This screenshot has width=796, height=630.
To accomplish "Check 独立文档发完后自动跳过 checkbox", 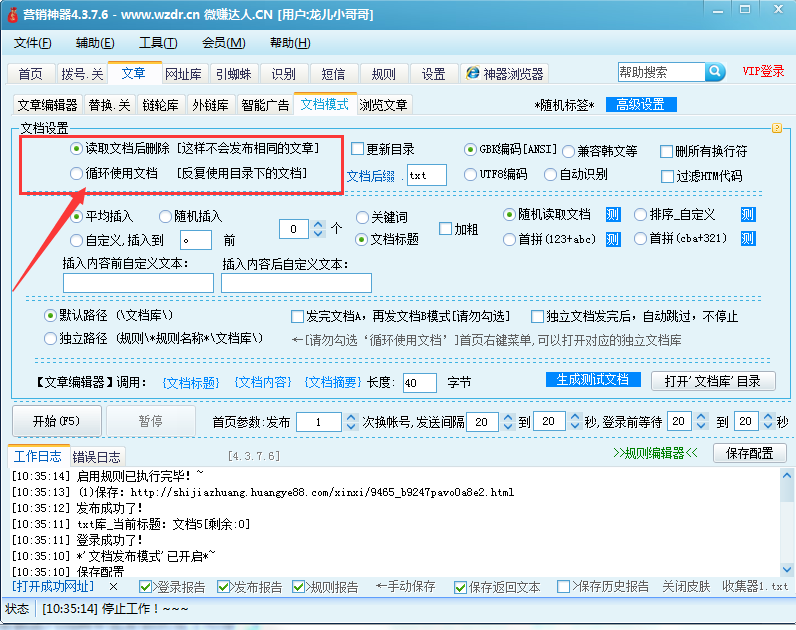I will (537, 317).
